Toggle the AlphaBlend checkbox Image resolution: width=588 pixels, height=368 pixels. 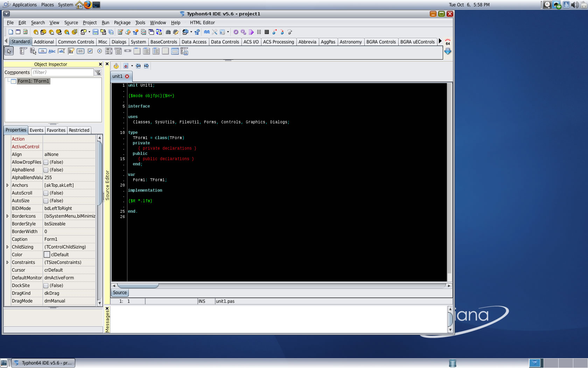[46, 170]
